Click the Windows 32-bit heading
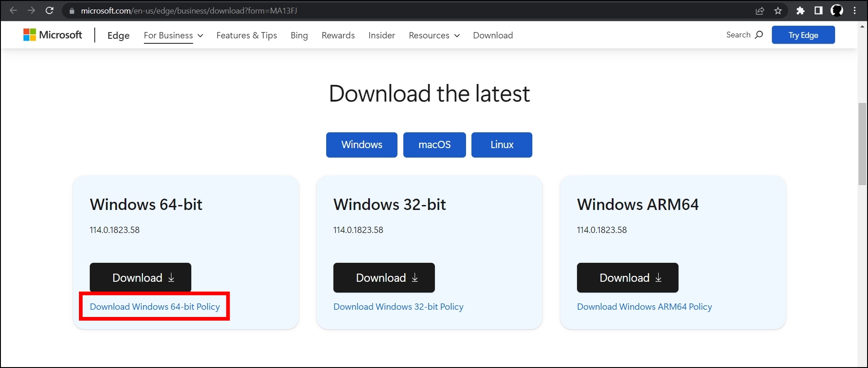Viewport: 868px width, 368px height. click(x=390, y=205)
